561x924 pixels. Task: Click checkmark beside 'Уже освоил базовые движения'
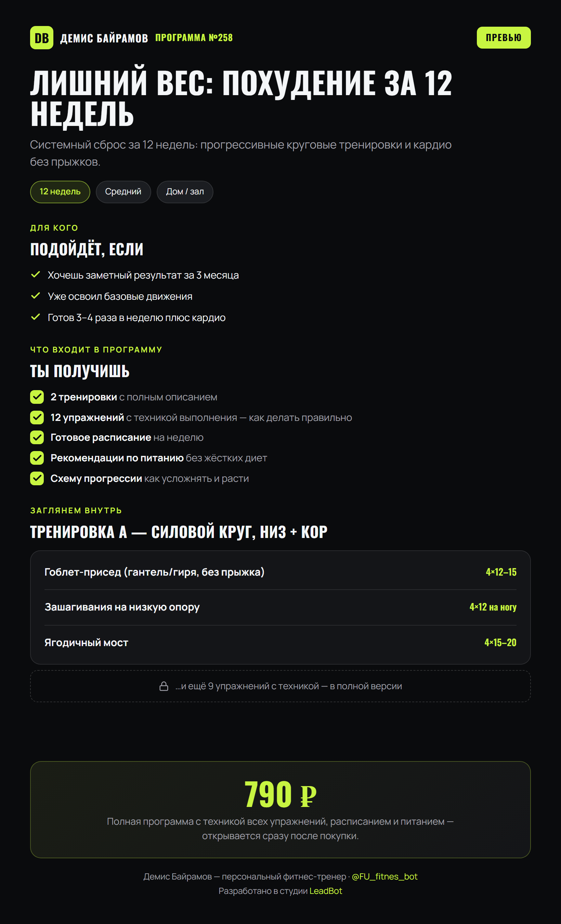pos(36,296)
